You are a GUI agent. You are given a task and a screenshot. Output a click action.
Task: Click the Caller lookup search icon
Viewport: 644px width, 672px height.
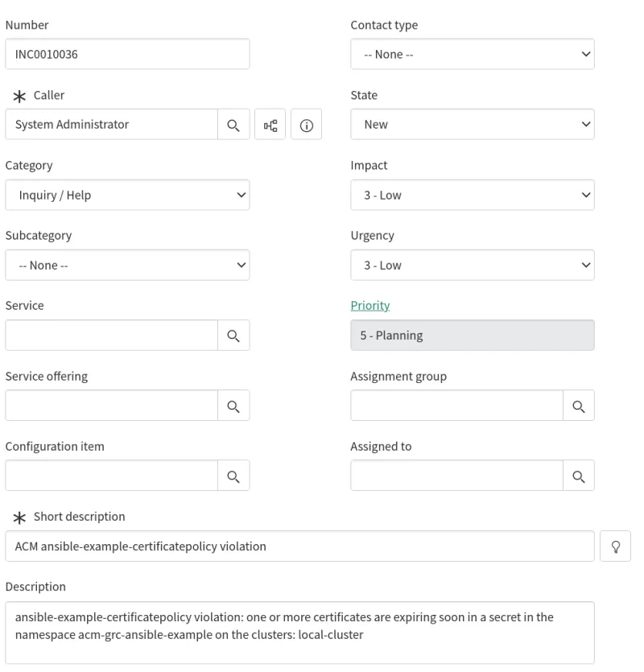233,125
